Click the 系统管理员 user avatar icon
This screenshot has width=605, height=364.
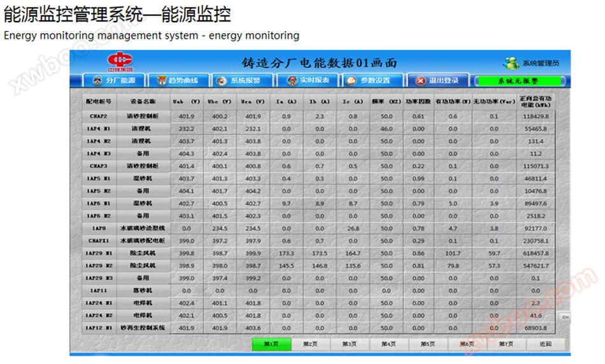[x=511, y=63]
